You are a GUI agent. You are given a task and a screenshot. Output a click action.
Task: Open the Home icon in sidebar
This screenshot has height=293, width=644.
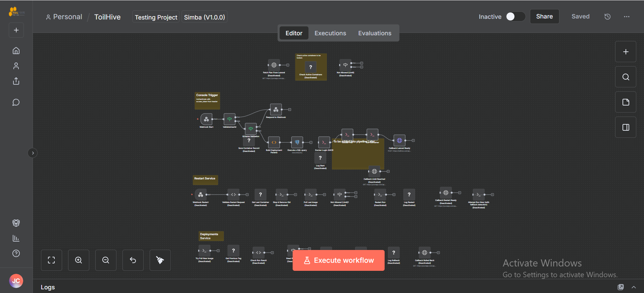pos(16,51)
